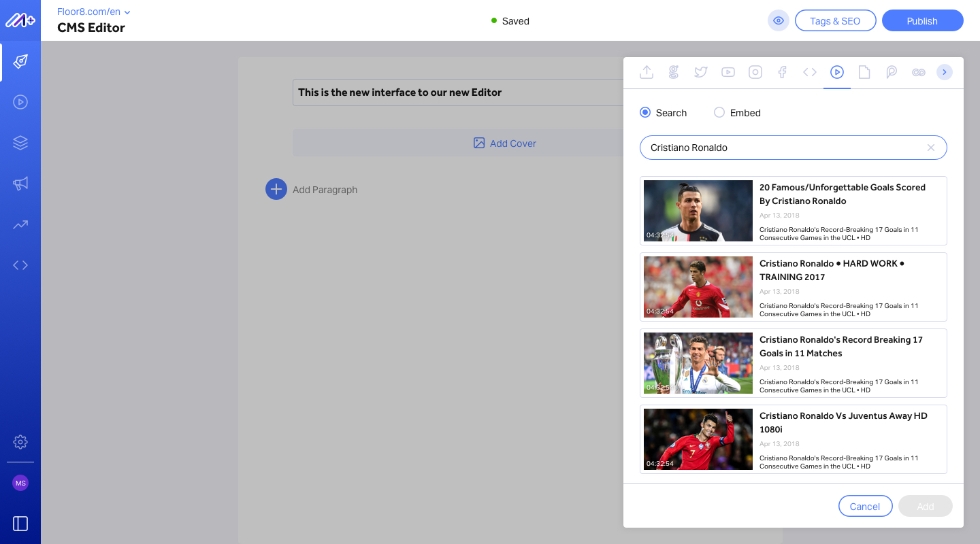
Task: Click the Add Cover button
Action: tap(504, 143)
